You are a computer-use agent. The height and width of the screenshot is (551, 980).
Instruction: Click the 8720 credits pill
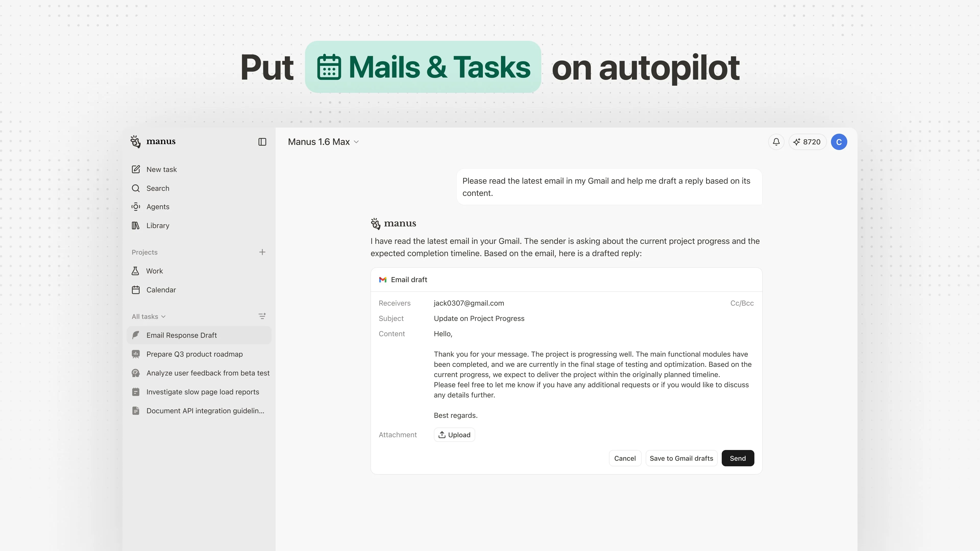pos(807,142)
